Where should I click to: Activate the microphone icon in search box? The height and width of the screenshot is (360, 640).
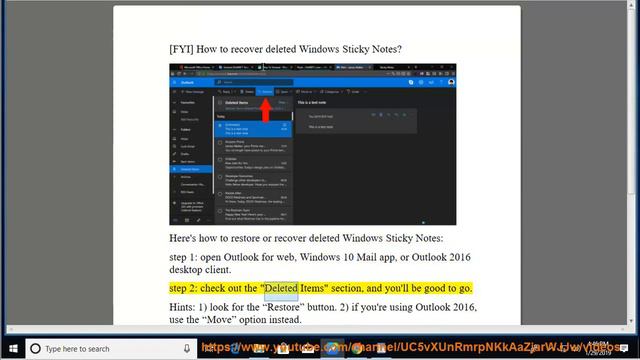(187, 349)
